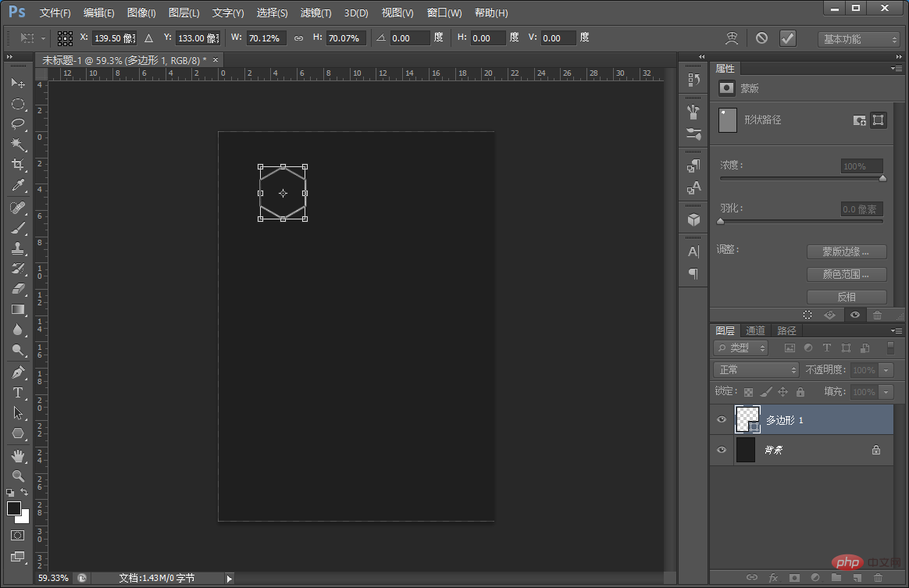Select the Blur tool
The height and width of the screenshot is (588, 909).
click(18, 330)
